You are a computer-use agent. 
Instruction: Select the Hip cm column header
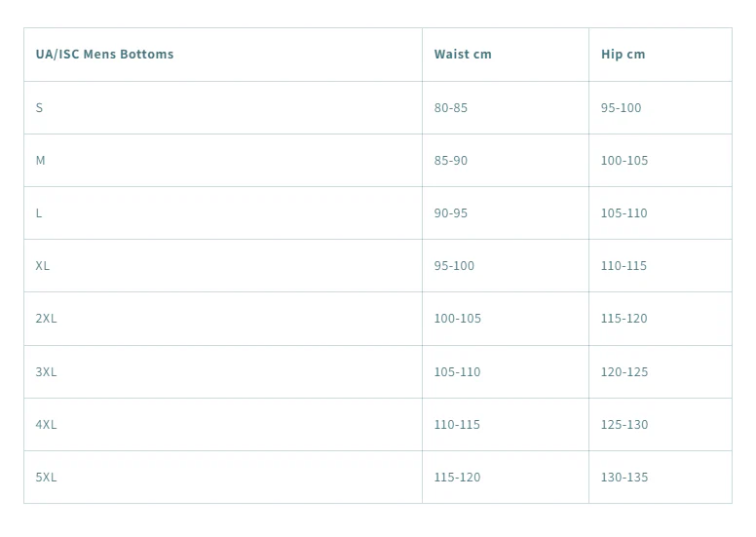tap(623, 54)
